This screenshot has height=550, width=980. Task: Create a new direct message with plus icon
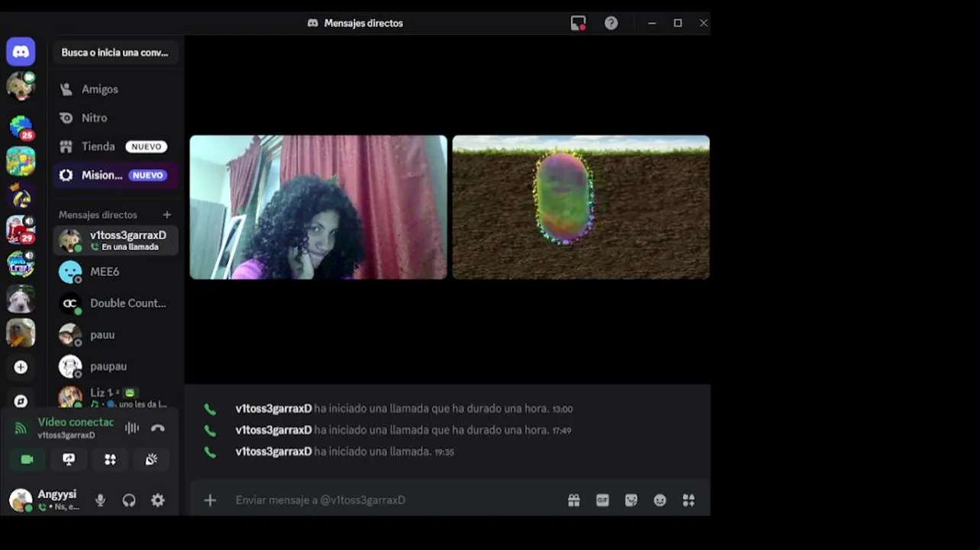167,215
